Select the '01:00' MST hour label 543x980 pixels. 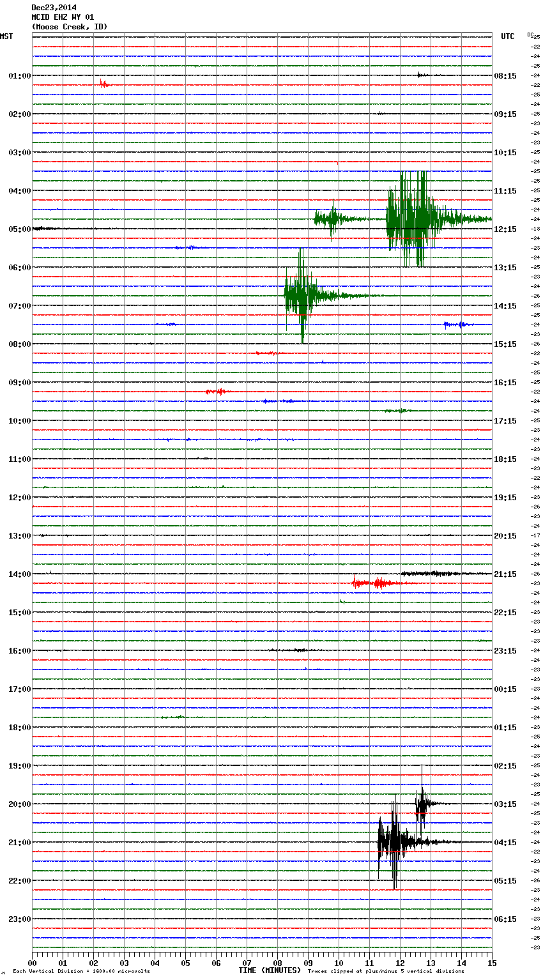[20, 76]
